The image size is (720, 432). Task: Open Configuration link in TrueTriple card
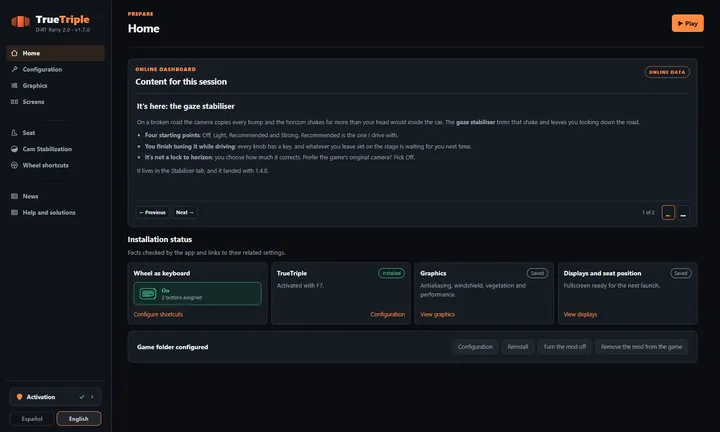tap(388, 314)
